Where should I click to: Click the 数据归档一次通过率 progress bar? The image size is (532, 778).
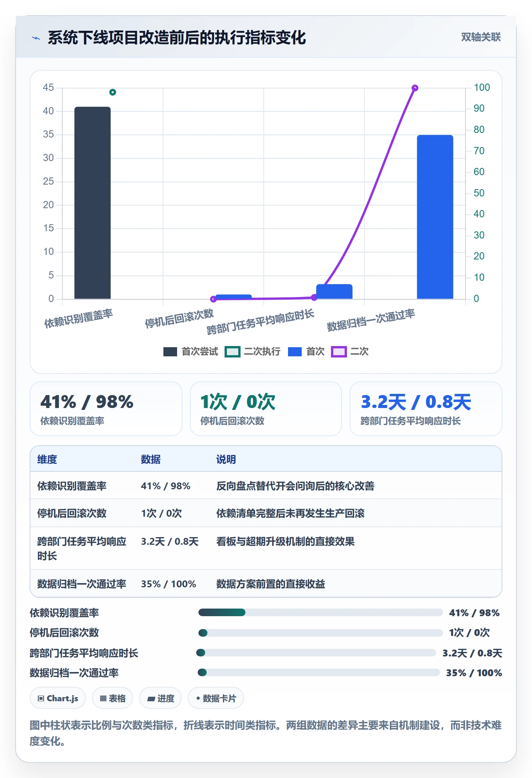tap(318, 672)
